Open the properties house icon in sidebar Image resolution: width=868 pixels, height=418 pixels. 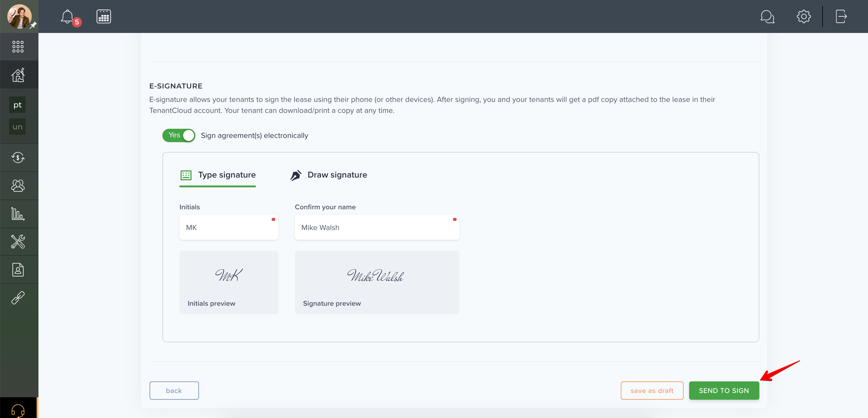pos(18,75)
